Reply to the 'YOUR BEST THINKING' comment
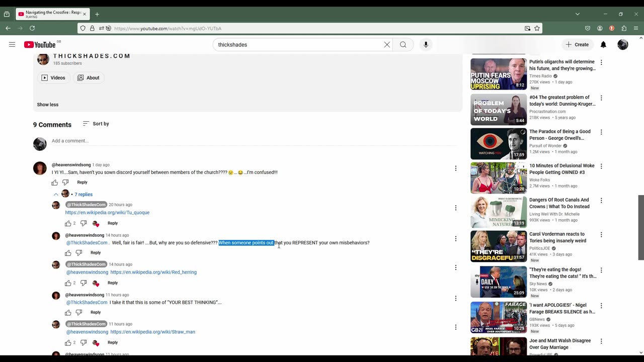 click(95, 313)
